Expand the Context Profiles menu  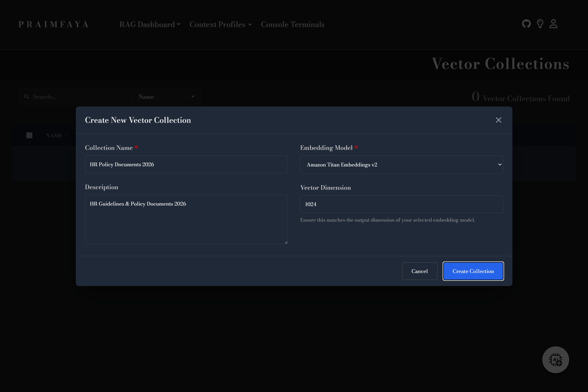click(x=220, y=25)
